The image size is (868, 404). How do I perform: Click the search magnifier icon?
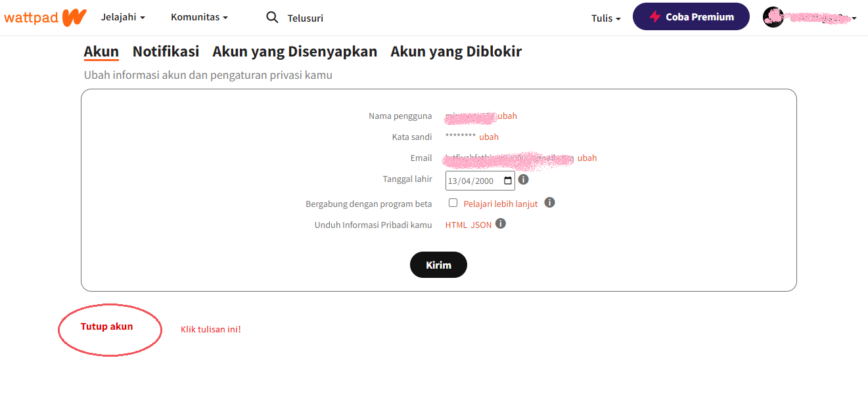pyautogui.click(x=272, y=18)
